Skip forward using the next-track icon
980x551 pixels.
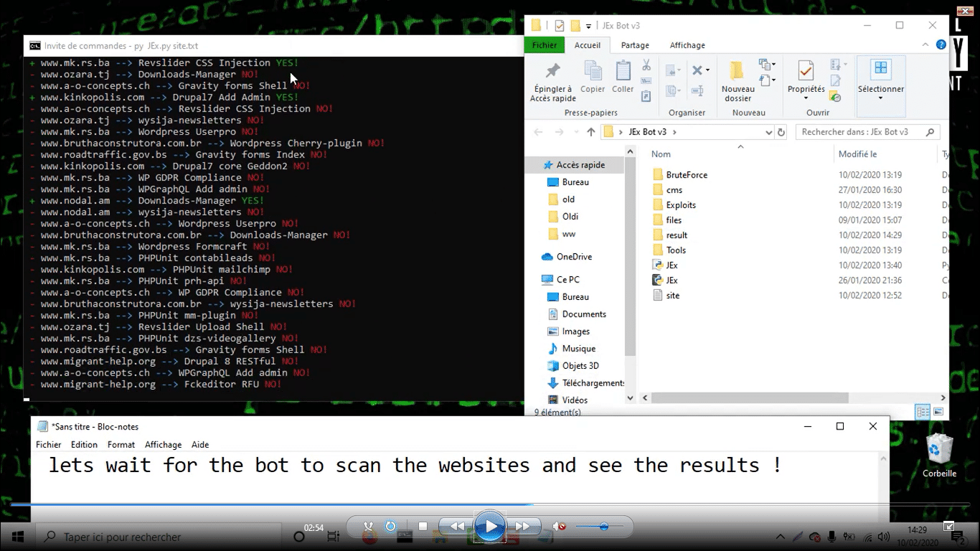tap(524, 526)
